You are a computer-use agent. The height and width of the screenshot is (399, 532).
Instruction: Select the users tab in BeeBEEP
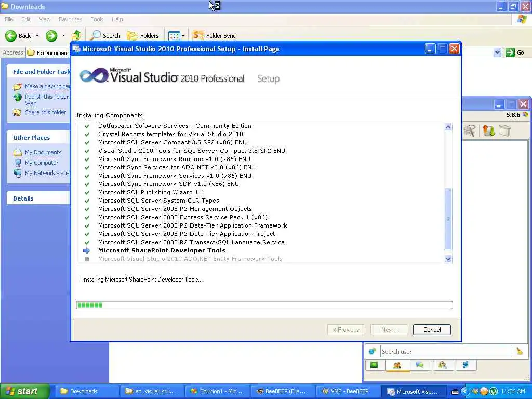[397, 365]
